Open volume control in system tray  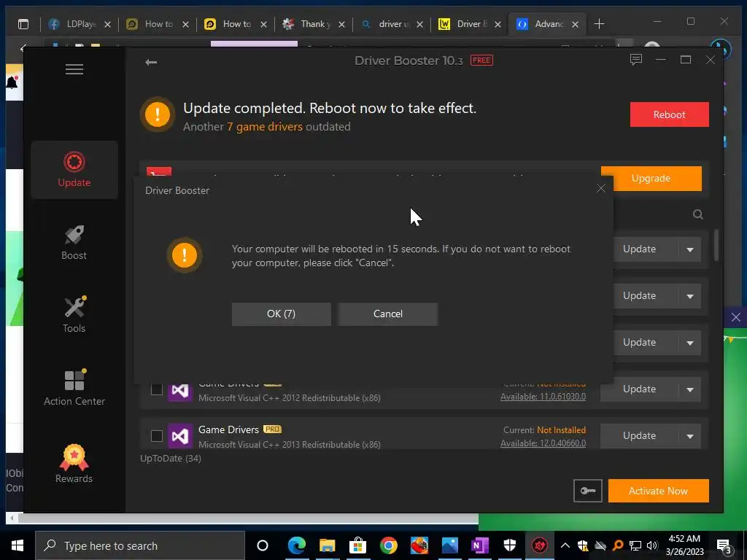[x=652, y=545]
